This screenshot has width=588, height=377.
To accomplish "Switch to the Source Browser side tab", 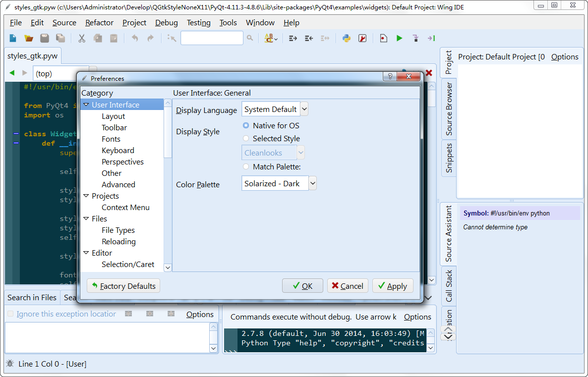I will 449,109.
